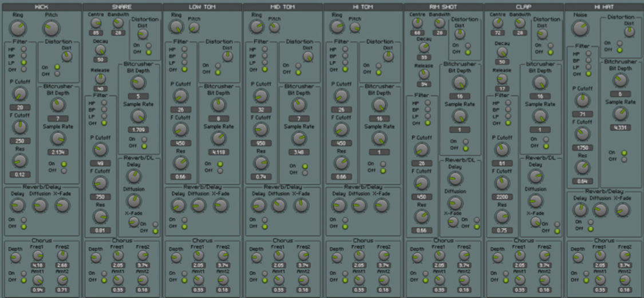Click the Low Tom P Cutoff value 26
This screenshot has width=644, height=298.
coord(180,110)
